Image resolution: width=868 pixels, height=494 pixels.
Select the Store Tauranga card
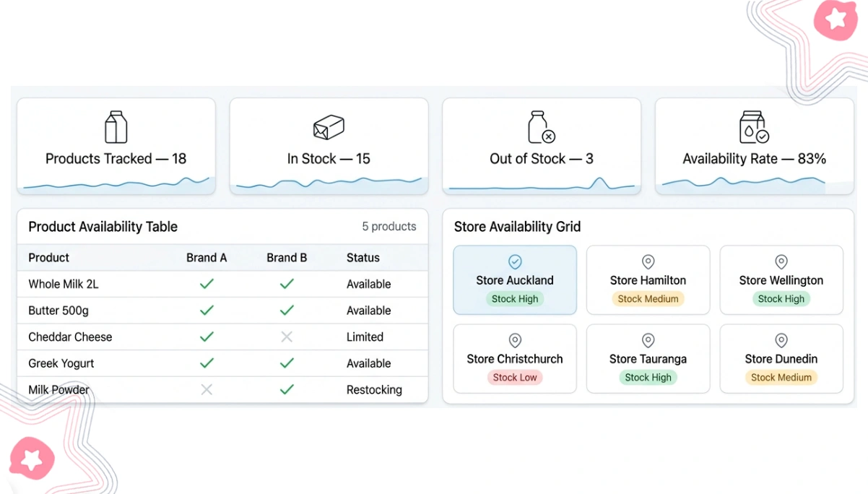pyautogui.click(x=648, y=358)
